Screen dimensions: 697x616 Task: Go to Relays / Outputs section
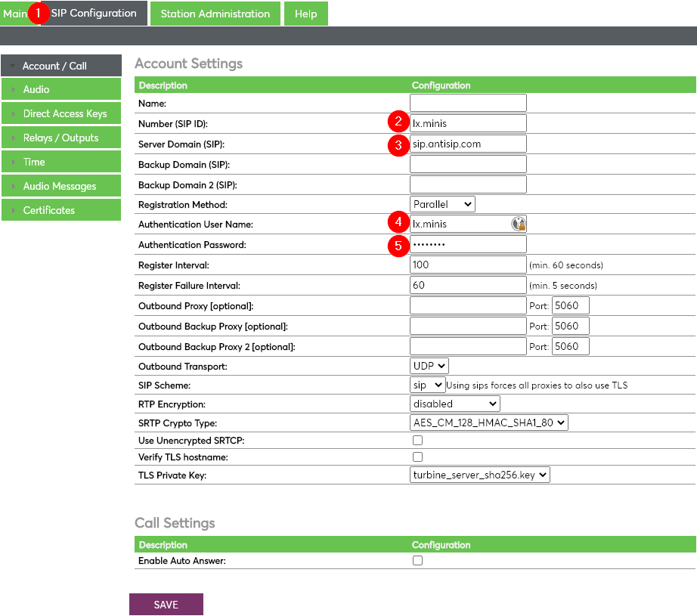click(60, 138)
